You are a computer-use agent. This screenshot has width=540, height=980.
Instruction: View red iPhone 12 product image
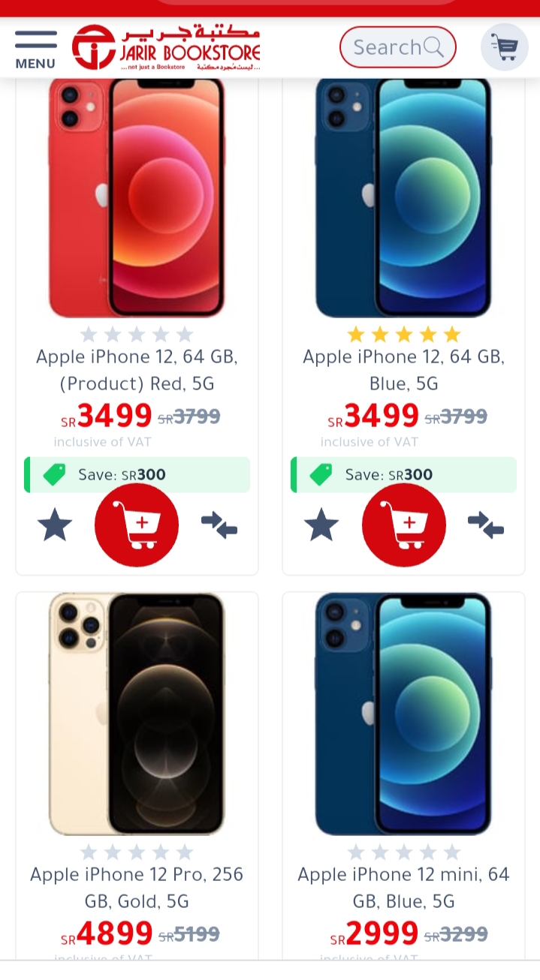(137, 197)
